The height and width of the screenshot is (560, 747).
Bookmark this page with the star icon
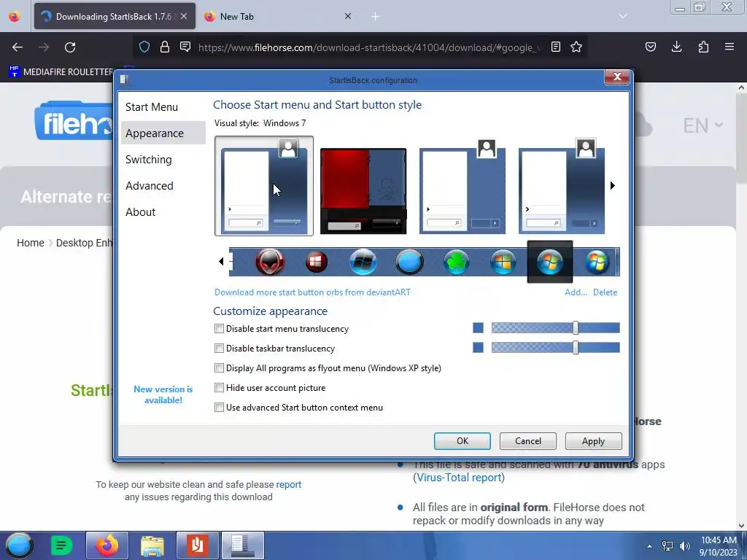pyautogui.click(x=576, y=47)
